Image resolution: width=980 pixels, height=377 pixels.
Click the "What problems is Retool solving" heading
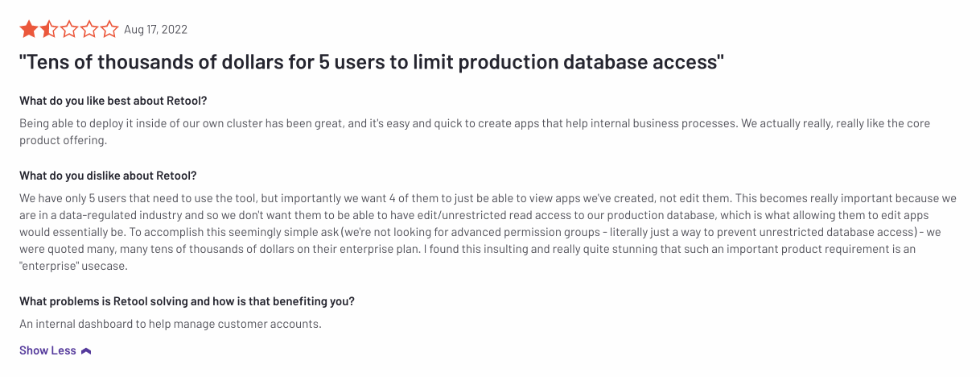point(187,301)
